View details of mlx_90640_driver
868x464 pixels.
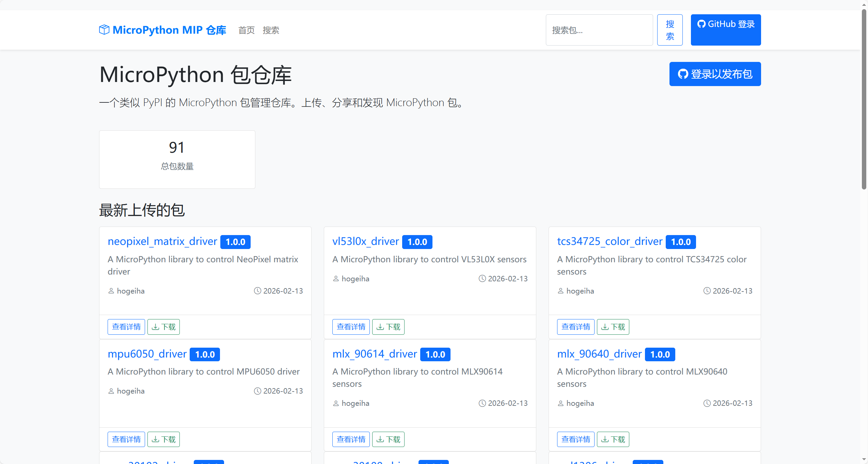(x=575, y=439)
